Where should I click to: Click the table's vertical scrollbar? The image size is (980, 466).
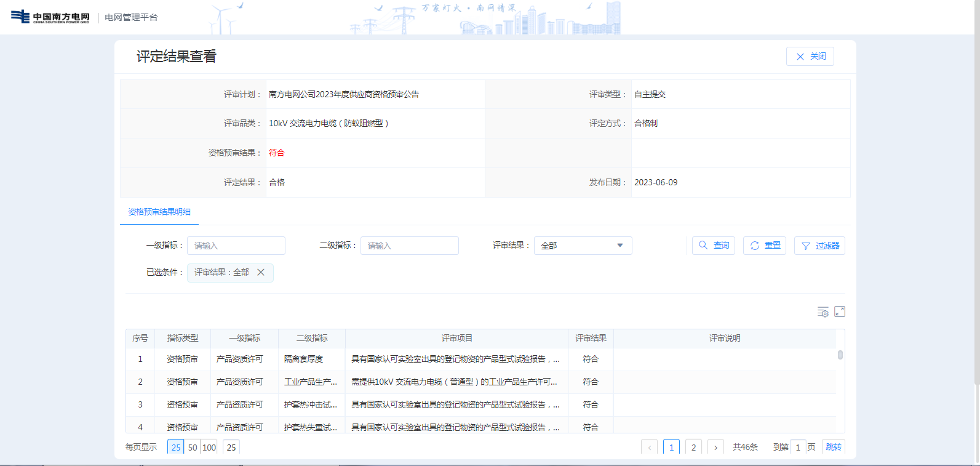point(840,355)
